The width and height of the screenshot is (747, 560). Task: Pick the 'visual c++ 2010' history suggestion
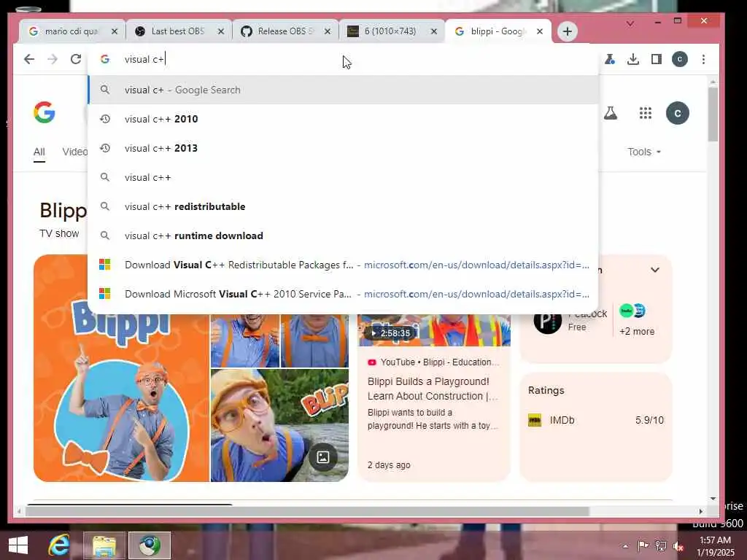coord(343,119)
